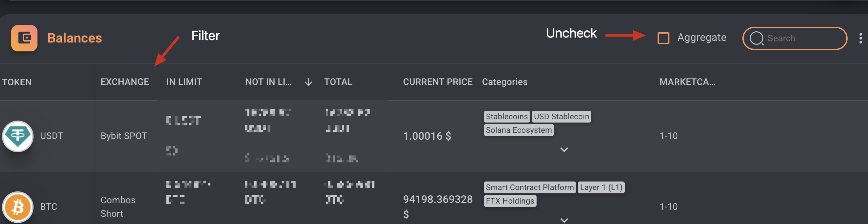Click the search magnifier icon
The width and height of the screenshot is (868, 224).
757,38
